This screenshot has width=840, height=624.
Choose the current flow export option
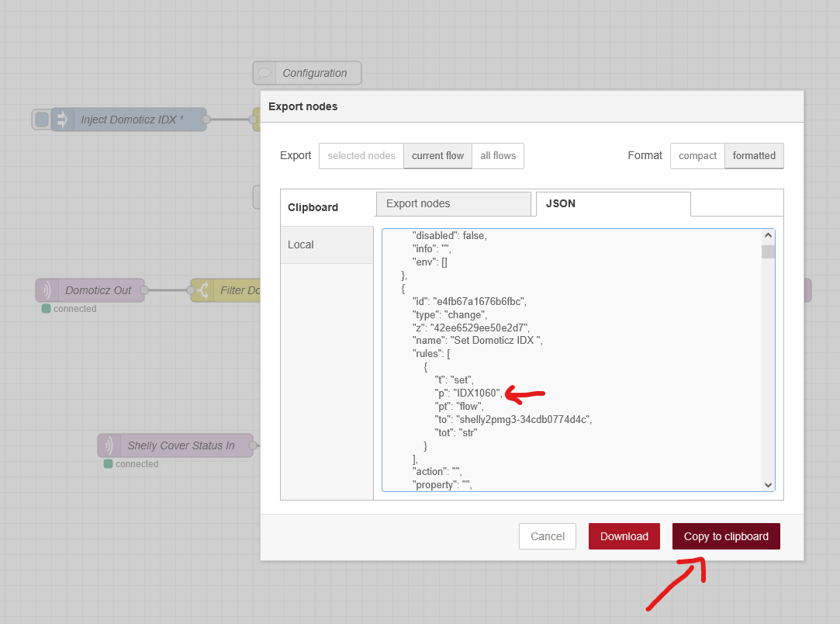(437, 155)
